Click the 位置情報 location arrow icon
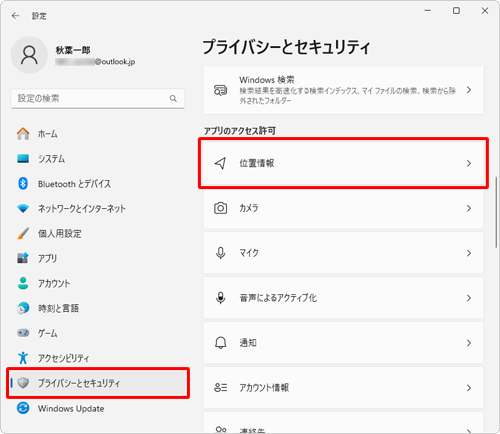Viewport: 500px width, 434px height. coord(220,163)
